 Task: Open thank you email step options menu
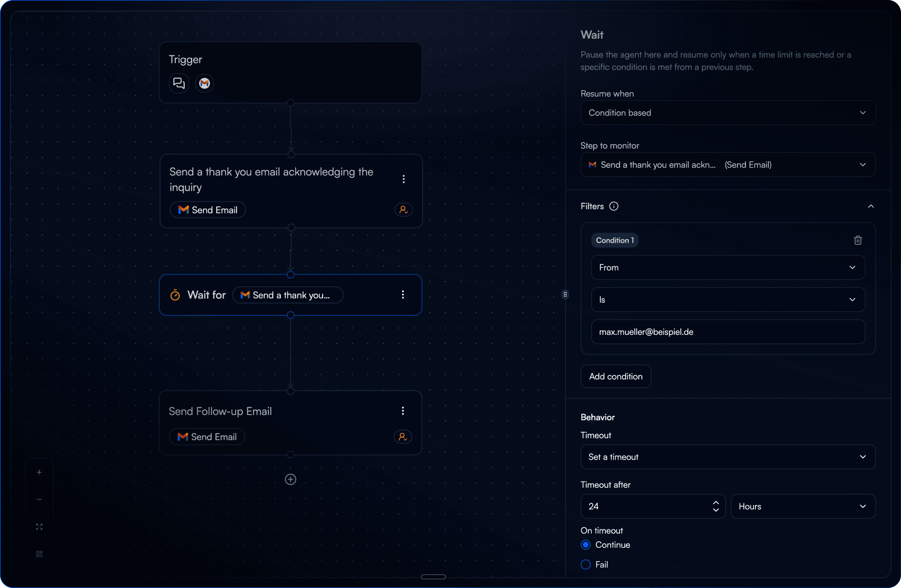click(403, 179)
